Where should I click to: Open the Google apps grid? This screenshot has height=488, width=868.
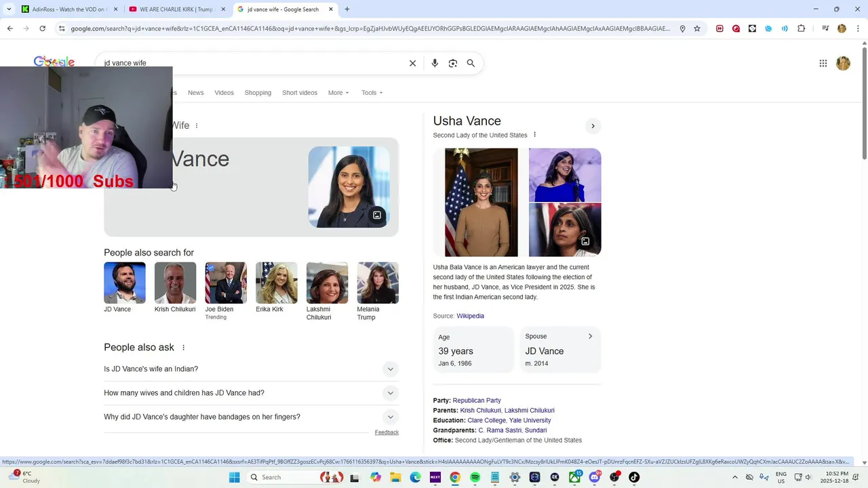(823, 63)
